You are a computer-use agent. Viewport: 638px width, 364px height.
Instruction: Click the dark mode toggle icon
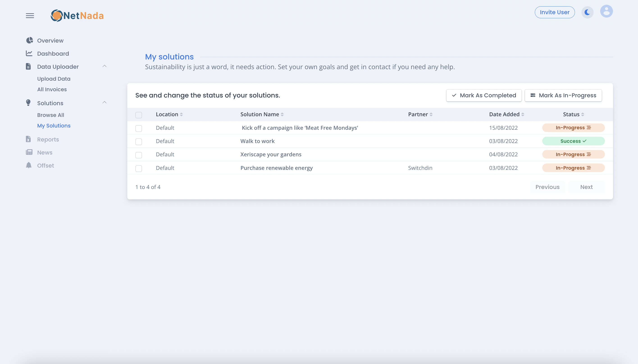click(588, 12)
